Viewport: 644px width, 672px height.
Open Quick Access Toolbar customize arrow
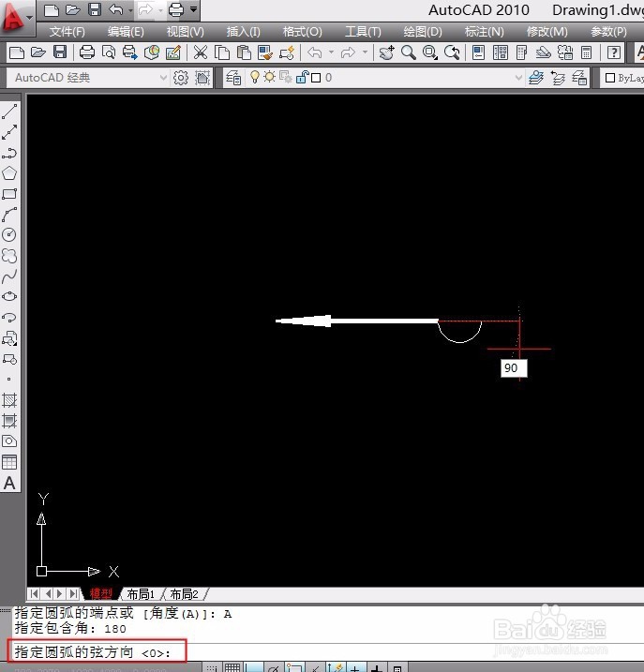[x=194, y=9]
